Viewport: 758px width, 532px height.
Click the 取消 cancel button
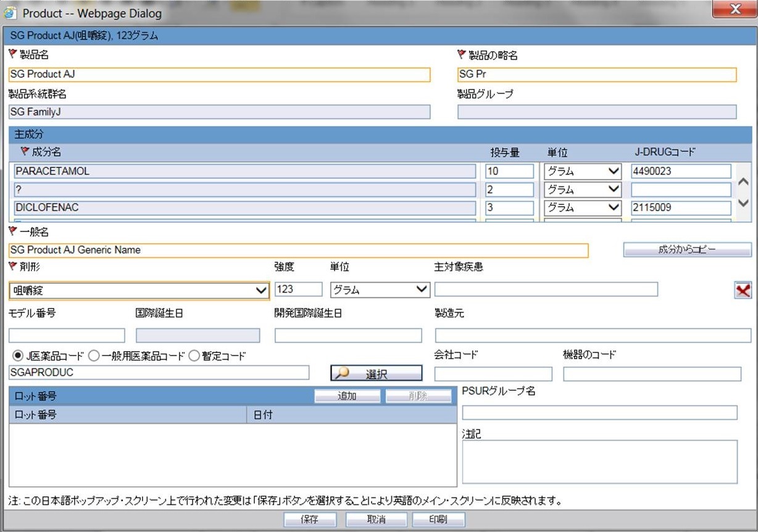coord(376,520)
